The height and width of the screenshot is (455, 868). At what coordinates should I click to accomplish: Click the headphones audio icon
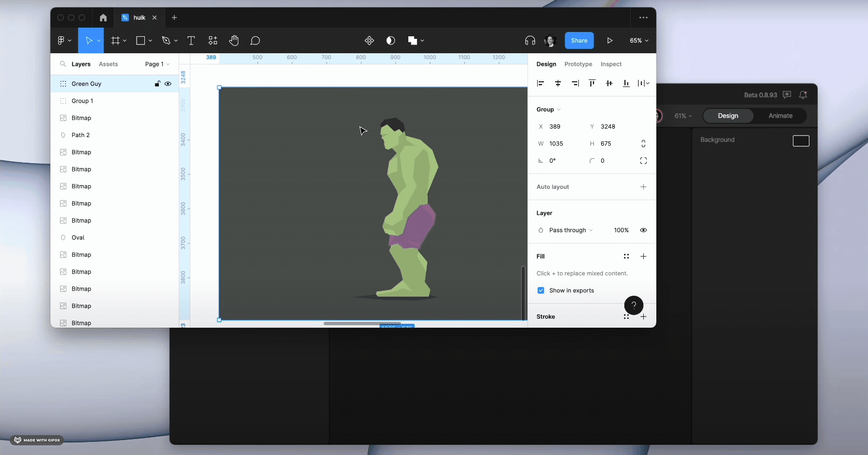tap(530, 41)
